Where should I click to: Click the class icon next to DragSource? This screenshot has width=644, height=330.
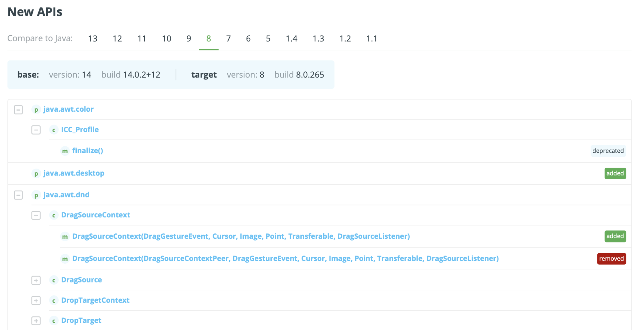click(x=54, y=280)
